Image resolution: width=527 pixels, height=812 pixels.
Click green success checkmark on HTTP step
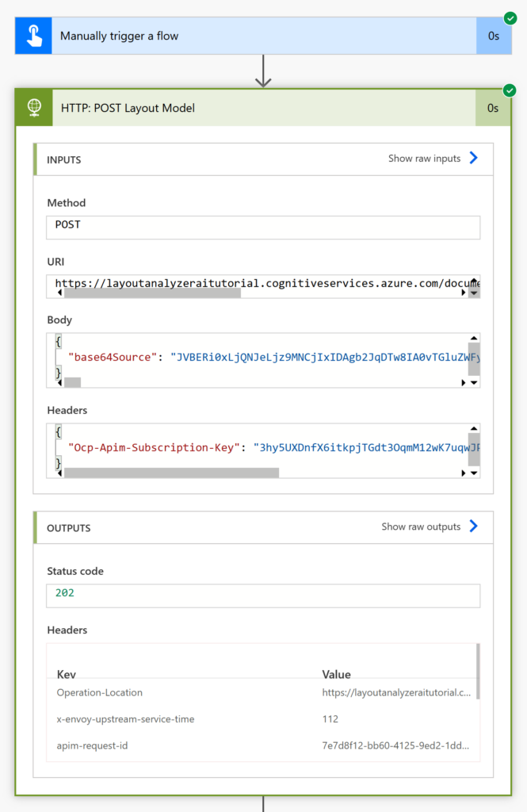(x=510, y=90)
